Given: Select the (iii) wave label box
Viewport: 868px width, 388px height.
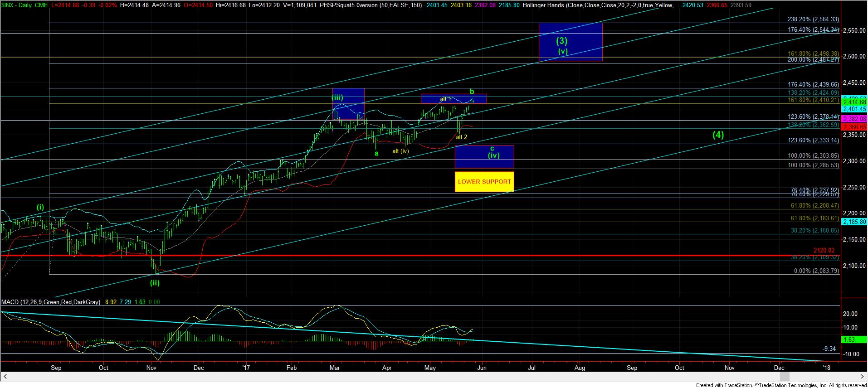Looking at the screenshot, I should click(348, 104).
